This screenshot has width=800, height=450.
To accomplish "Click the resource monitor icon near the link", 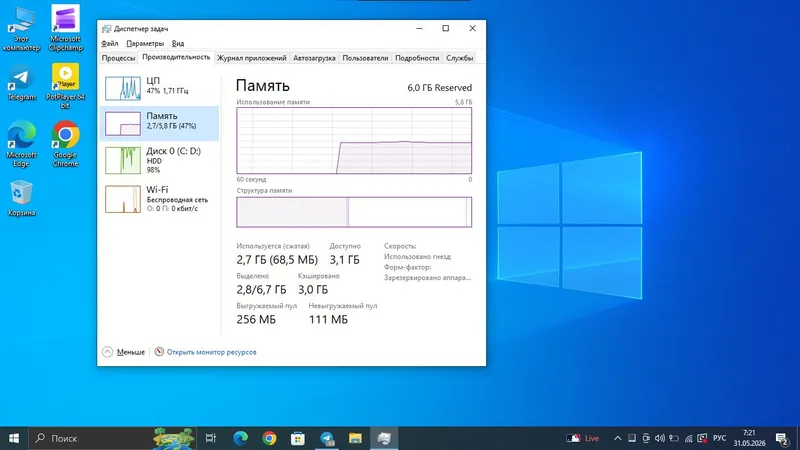I will [x=159, y=352].
